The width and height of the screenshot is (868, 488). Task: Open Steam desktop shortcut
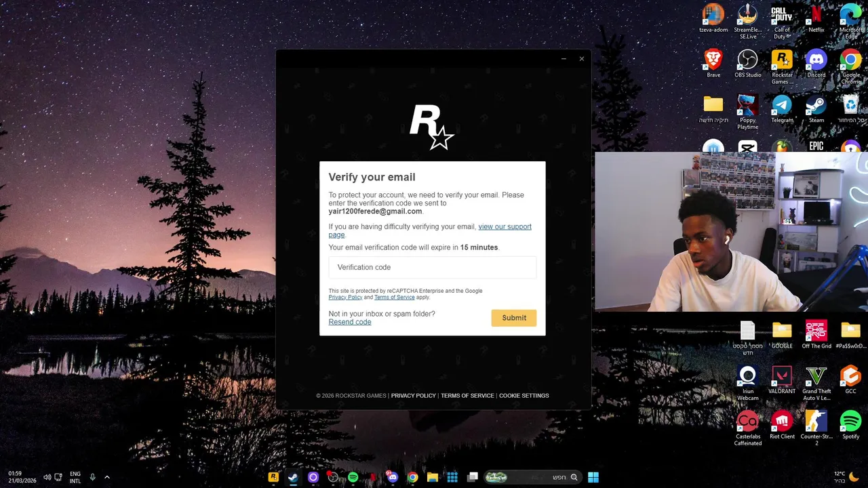(816, 109)
